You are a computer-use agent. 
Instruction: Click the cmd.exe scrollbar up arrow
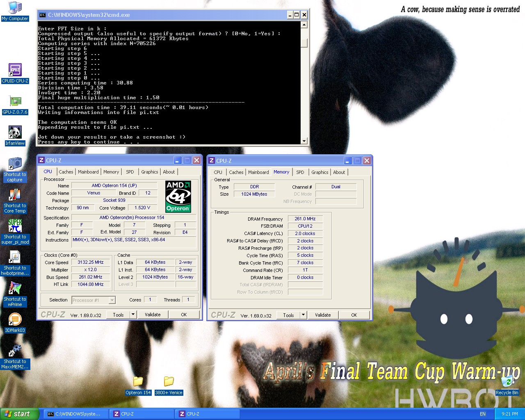tap(304, 25)
